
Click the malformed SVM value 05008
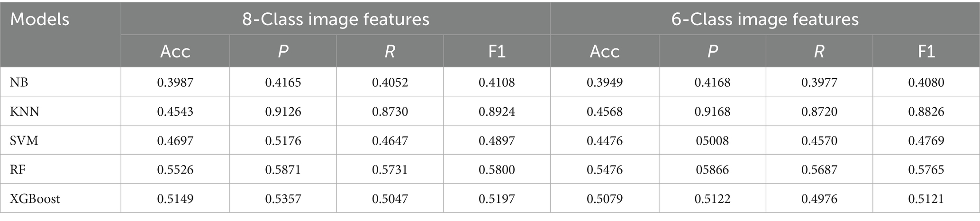(712, 141)
